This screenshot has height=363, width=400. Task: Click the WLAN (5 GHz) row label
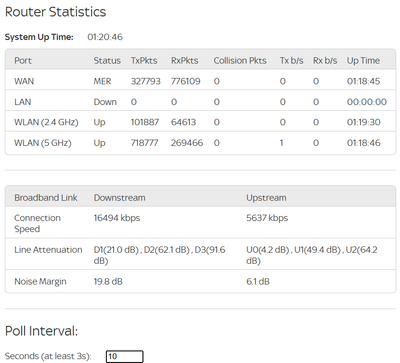coord(43,143)
